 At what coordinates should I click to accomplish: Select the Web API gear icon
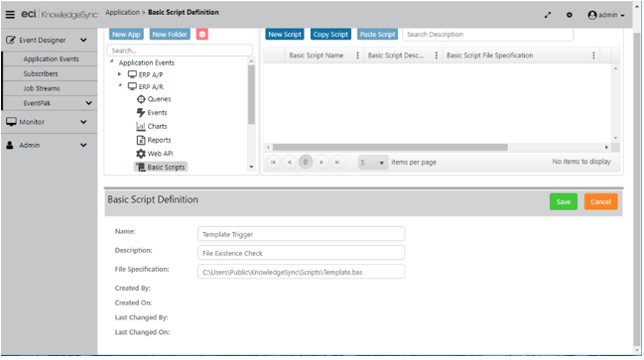click(x=141, y=154)
